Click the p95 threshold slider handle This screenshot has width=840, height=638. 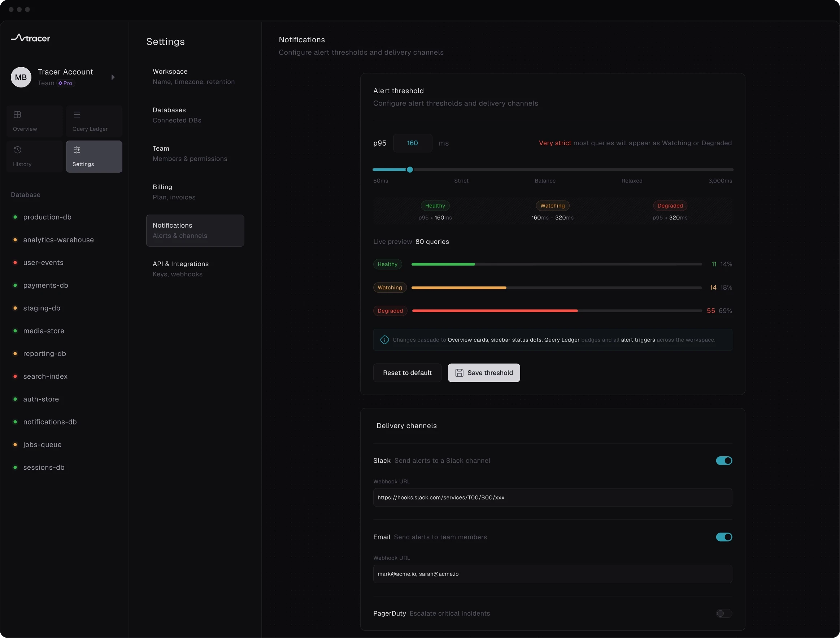click(410, 169)
